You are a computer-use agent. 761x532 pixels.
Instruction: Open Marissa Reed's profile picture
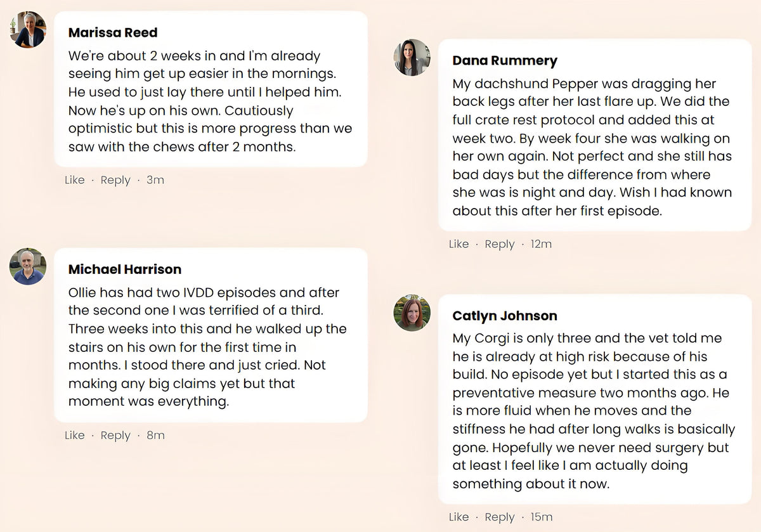pyautogui.click(x=28, y=30)
